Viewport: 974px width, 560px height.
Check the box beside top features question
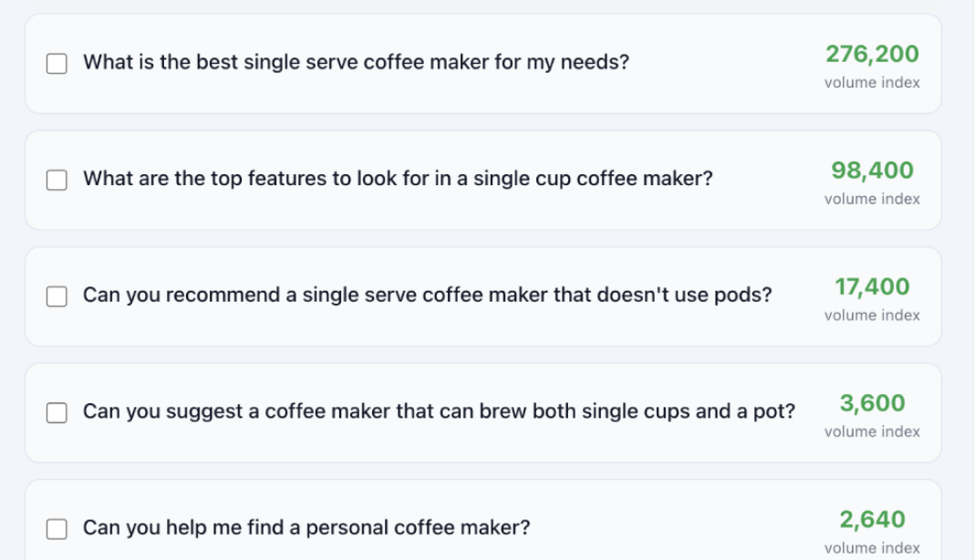(x=56, y=180)
